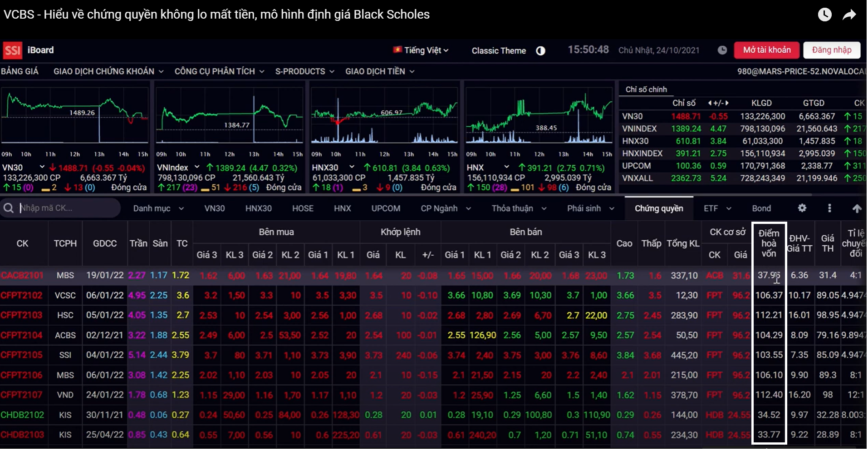This screenshot has width=868, height=451.
Task: Switch to VN30 tab
Action: coord(214,208)
